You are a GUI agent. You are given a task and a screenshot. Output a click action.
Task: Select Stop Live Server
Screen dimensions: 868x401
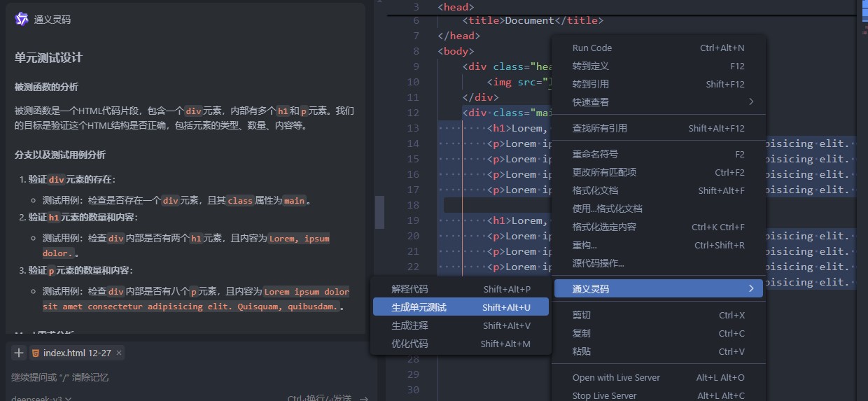click(x=659, y=395)
